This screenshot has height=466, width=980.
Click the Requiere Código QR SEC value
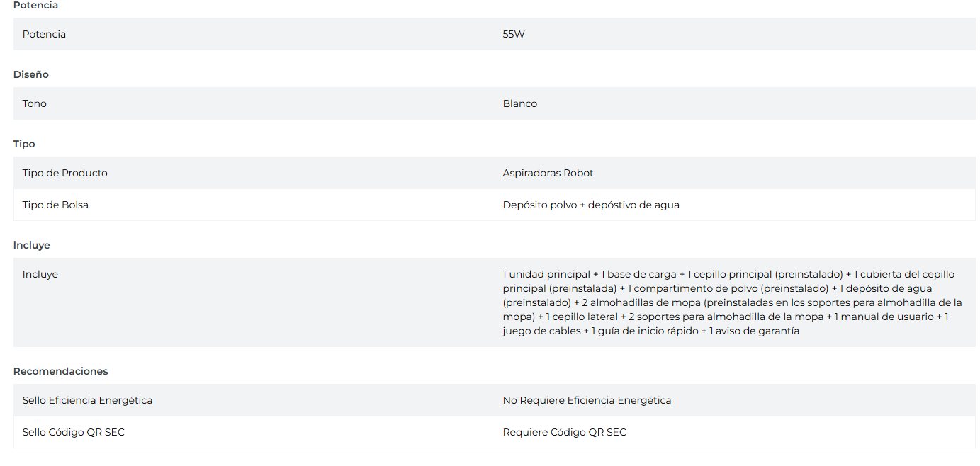pyautogui.click(x=564, y=432)
